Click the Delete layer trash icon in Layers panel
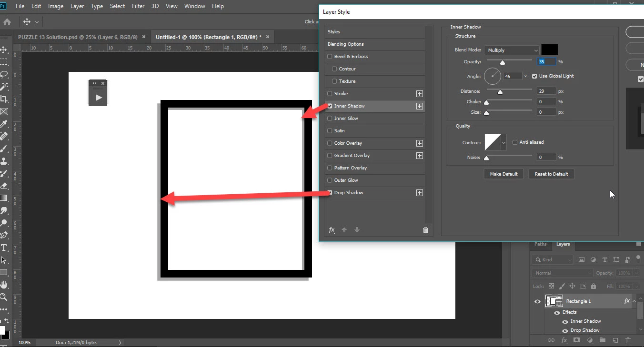 click(628, 340)
